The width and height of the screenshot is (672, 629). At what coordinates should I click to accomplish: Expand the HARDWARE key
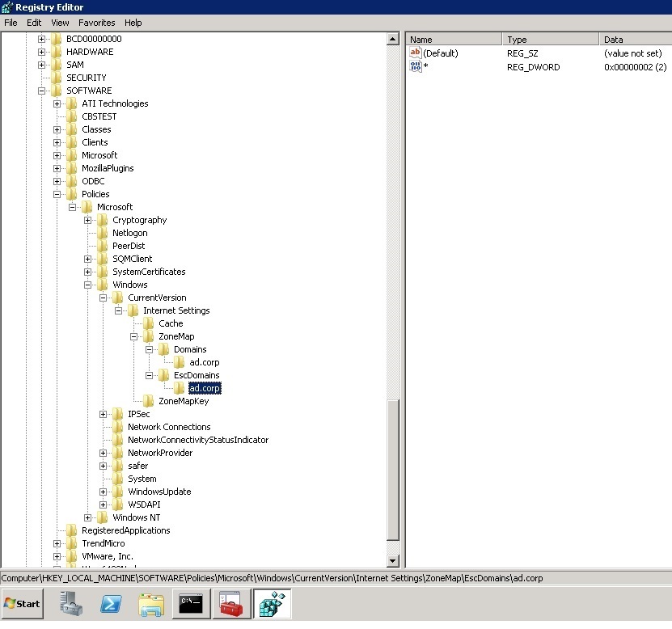(x=40, y=51)
